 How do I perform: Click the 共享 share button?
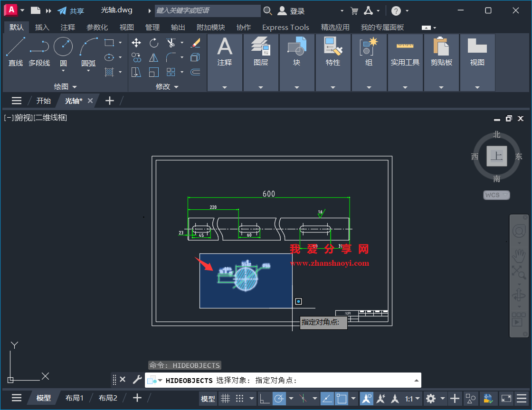[x=75, y=10]
